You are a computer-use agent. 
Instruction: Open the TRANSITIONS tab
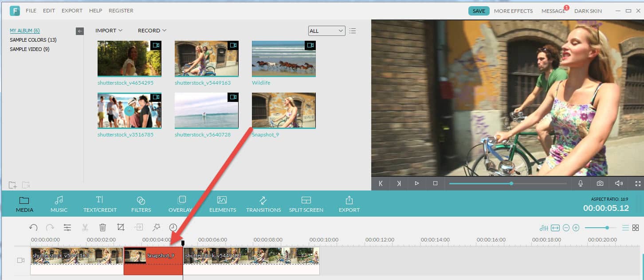pos(263,204)
